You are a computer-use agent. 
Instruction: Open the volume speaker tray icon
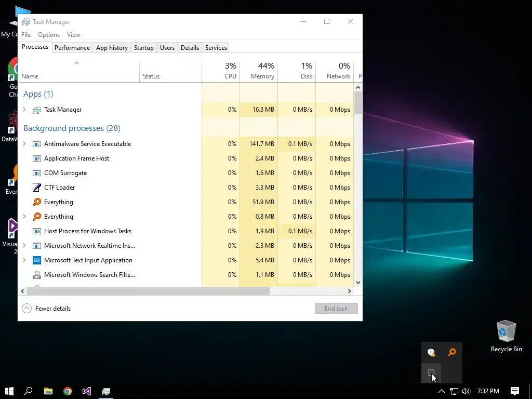[466, 391]
